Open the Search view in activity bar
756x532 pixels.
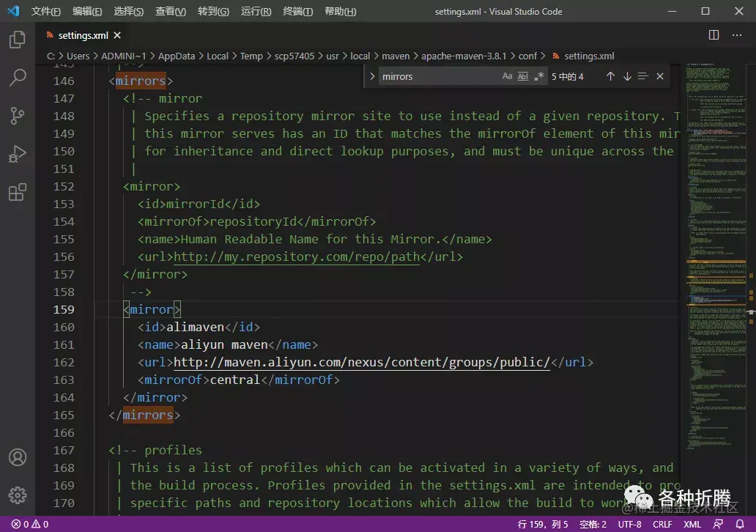click(18, 78)
